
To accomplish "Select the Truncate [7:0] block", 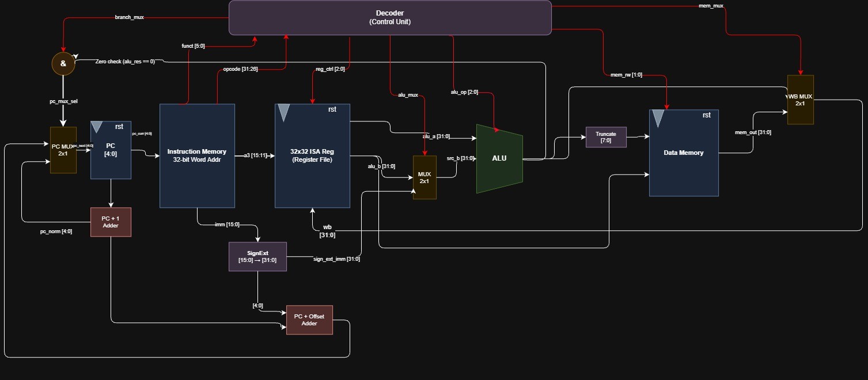I will point(606,137).
